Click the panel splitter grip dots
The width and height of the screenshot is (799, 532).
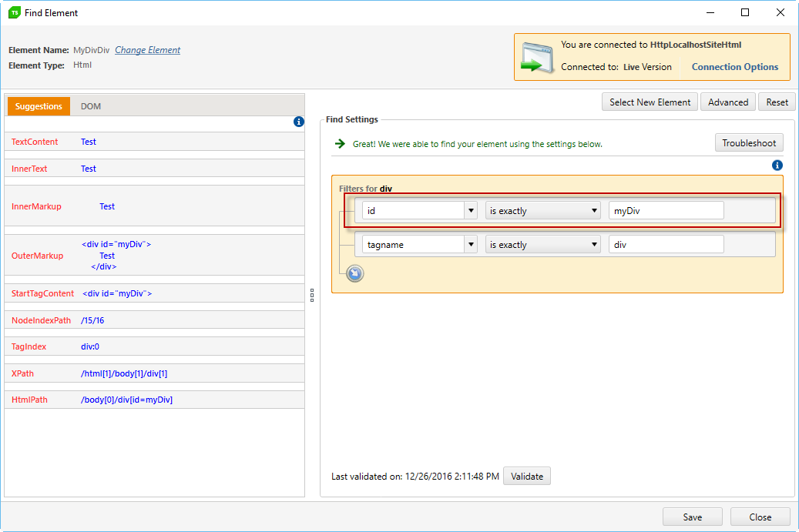click(312, 296)
